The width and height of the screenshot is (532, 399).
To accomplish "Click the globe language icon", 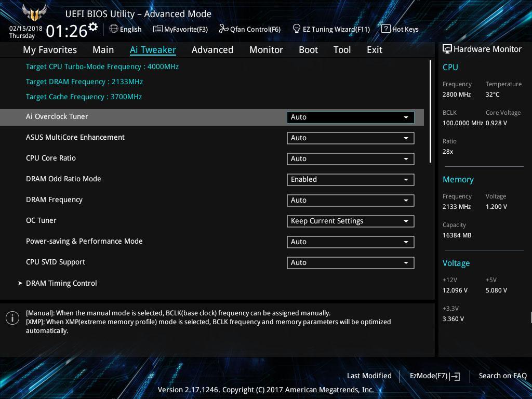I will pyautogui.click(x=114, y=29).
